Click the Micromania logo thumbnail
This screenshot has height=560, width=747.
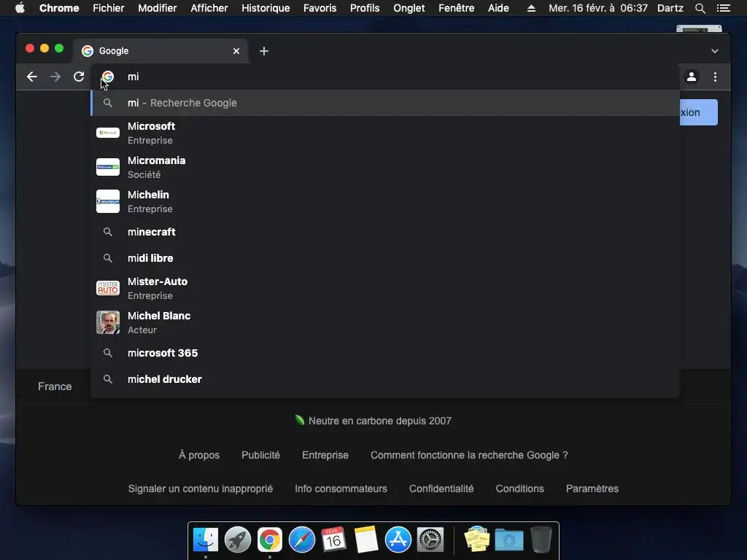click(108, 167)
